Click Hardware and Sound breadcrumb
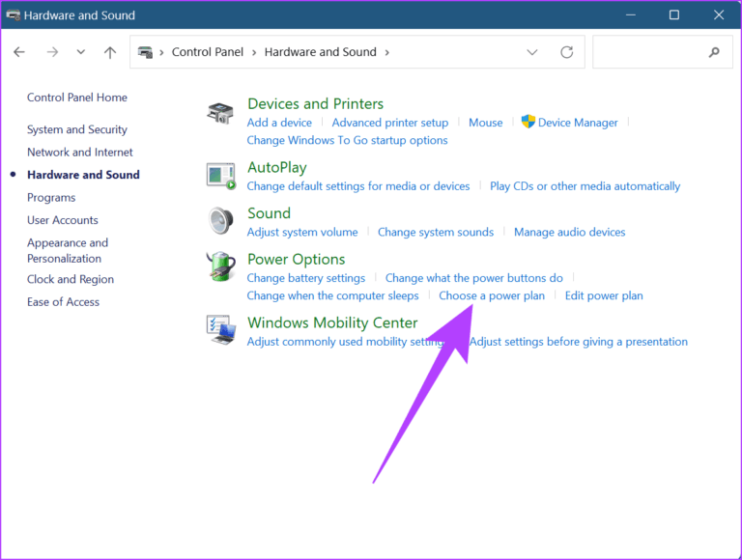Screen dimensions: 742x560 321,52
